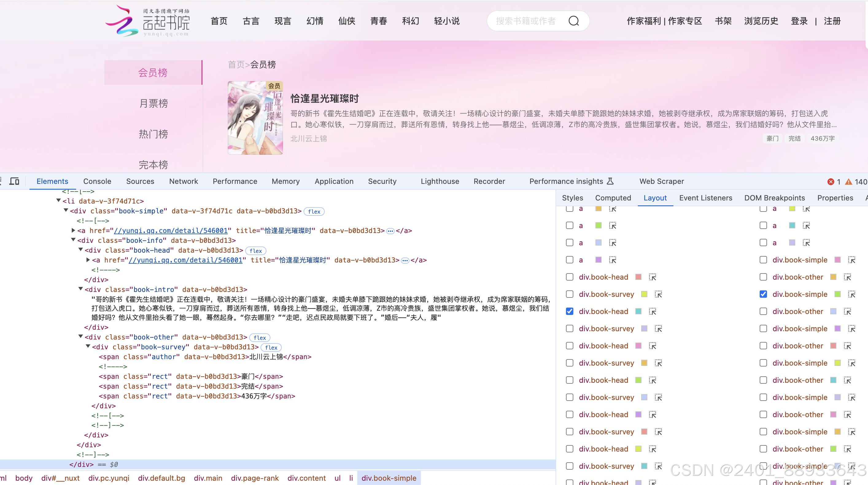Switch to the Console tab

[97, 181]
